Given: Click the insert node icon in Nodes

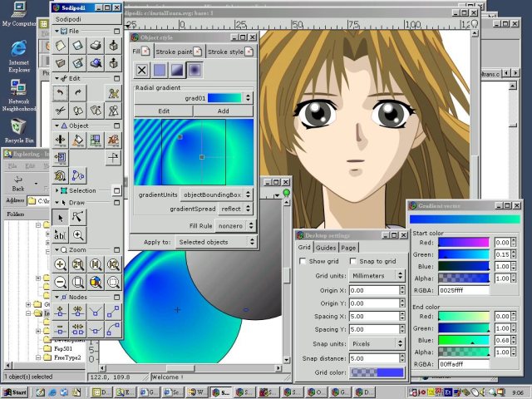Looking at the screenshot, I should tap(61, 312).
